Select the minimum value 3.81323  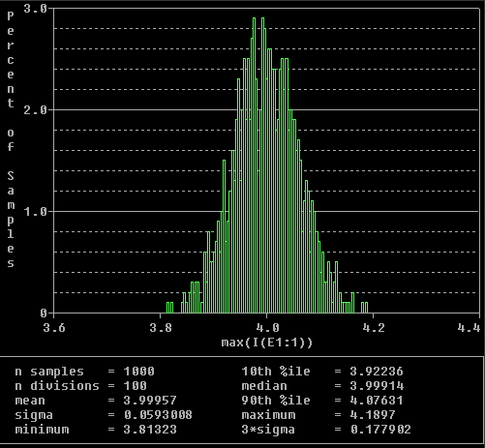[x=150, y=430]
